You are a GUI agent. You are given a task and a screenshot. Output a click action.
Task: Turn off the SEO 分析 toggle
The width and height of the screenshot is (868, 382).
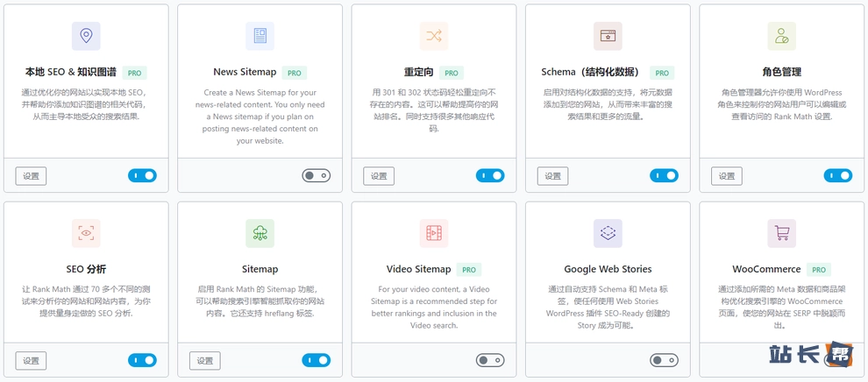[x=142, y=360]
